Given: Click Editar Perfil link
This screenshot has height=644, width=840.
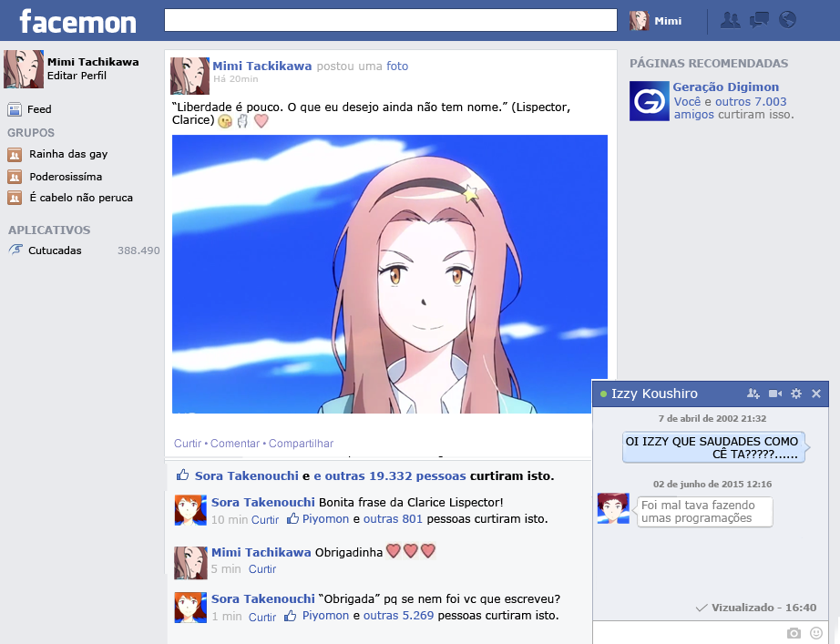Looking at the screenshot, I should click(x=77, y=76).
